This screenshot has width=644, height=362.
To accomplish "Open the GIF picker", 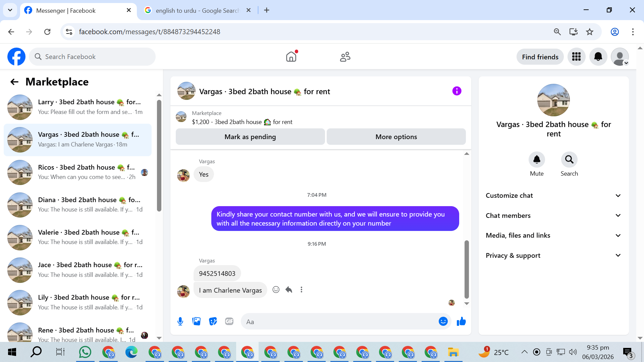I will 229,321.
